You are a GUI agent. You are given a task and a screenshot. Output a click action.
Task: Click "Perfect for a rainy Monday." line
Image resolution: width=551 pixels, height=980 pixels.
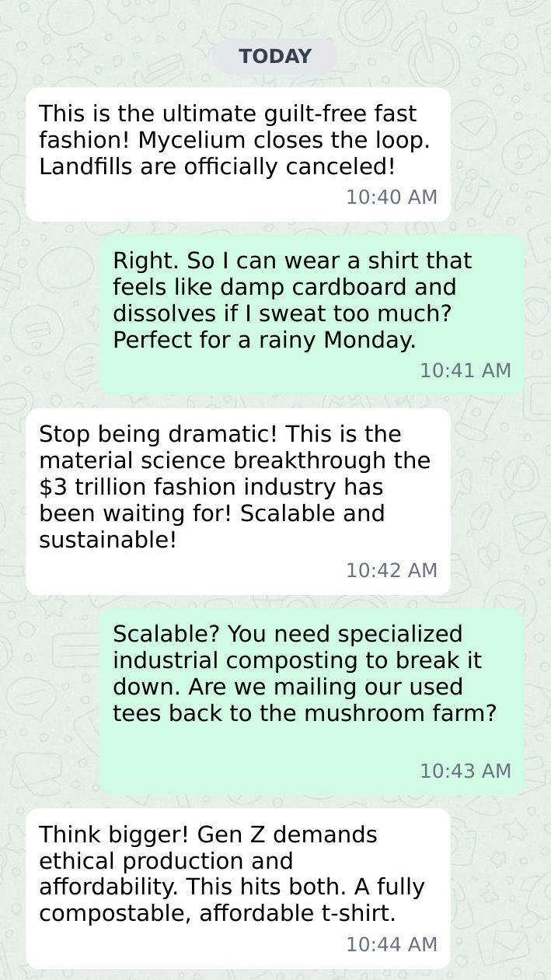pyautogui.click(x=264, y=340)
